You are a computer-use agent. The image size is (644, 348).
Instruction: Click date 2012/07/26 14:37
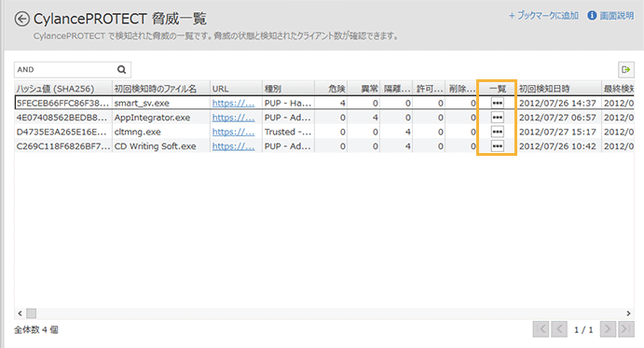point(557,104)
